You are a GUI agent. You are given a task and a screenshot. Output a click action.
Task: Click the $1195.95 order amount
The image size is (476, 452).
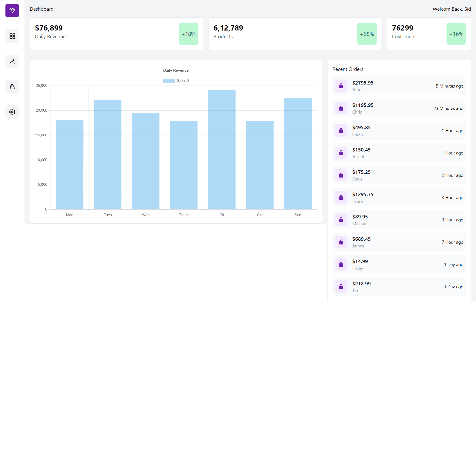tap(363, 105)
